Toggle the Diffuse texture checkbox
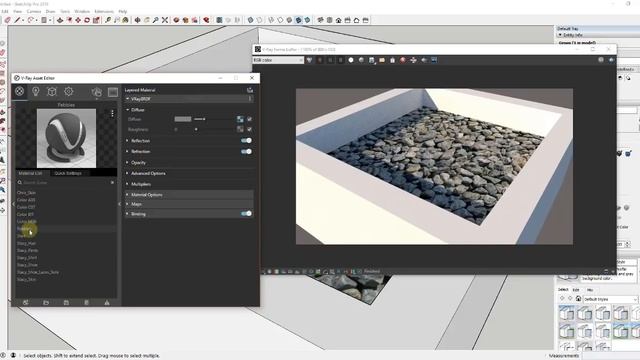Image resolution: width=640 pixels, height=360 pixels. [249, 119]
